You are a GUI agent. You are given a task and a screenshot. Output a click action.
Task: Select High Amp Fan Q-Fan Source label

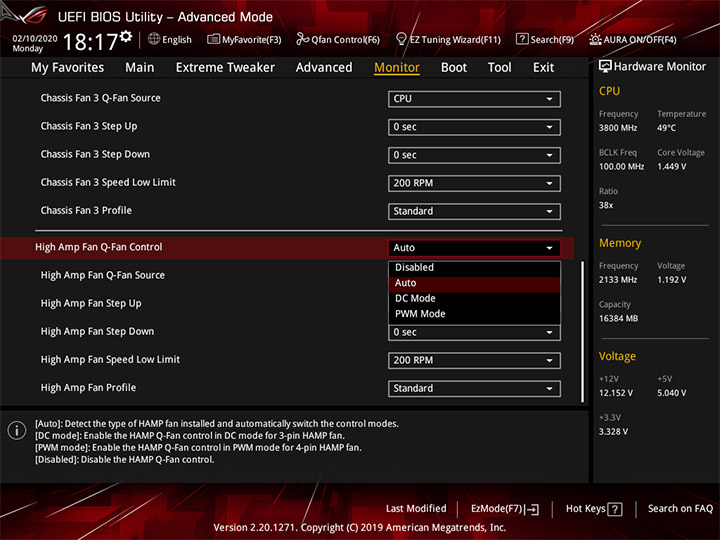[103, 275]
